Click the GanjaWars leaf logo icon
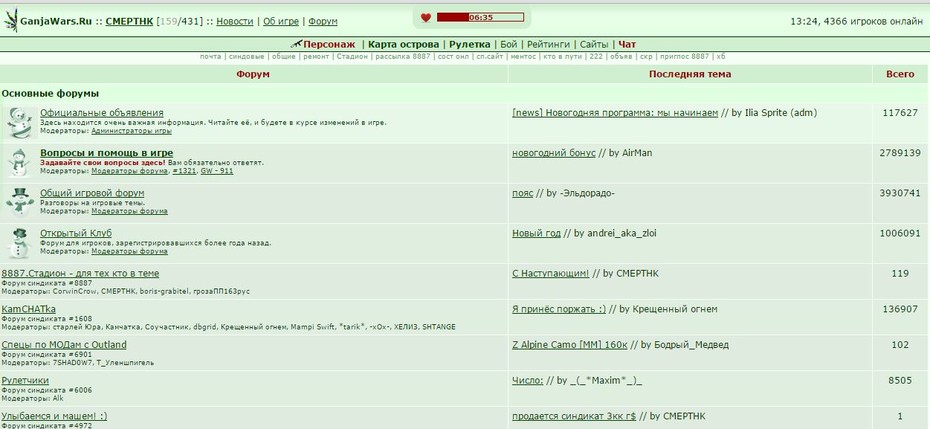This screenshot has width=930, height=429. [11, 20]
